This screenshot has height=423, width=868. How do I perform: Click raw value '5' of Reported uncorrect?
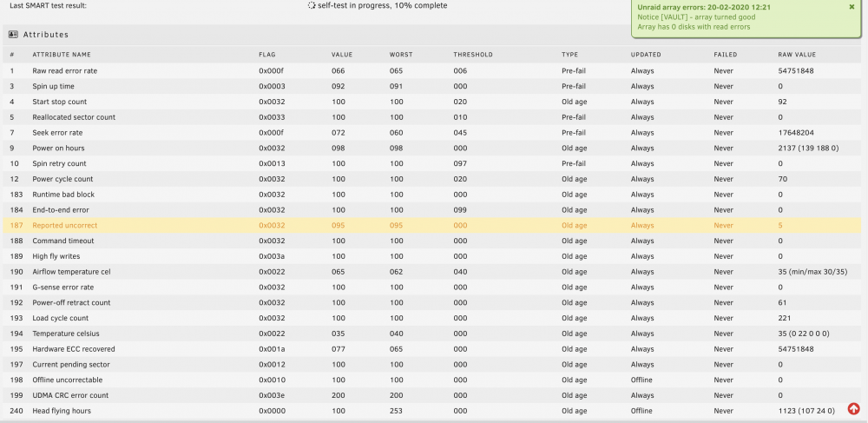780,225
